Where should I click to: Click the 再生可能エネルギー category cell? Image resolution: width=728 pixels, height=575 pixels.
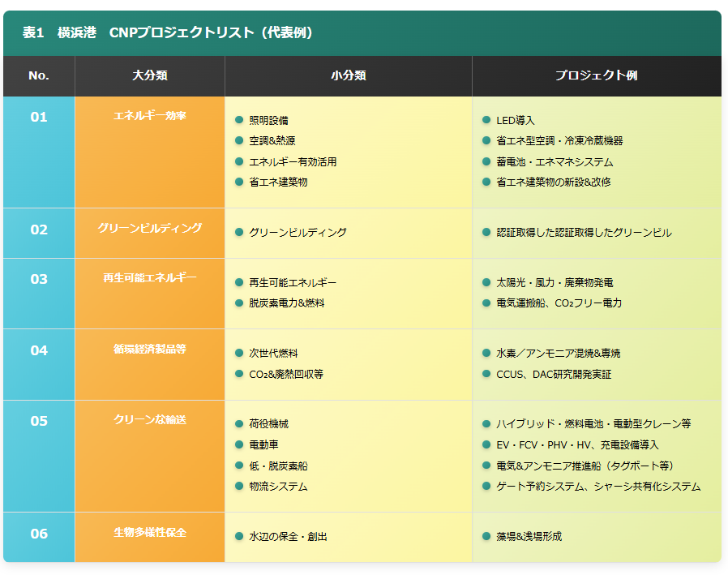tap(150, 277)
